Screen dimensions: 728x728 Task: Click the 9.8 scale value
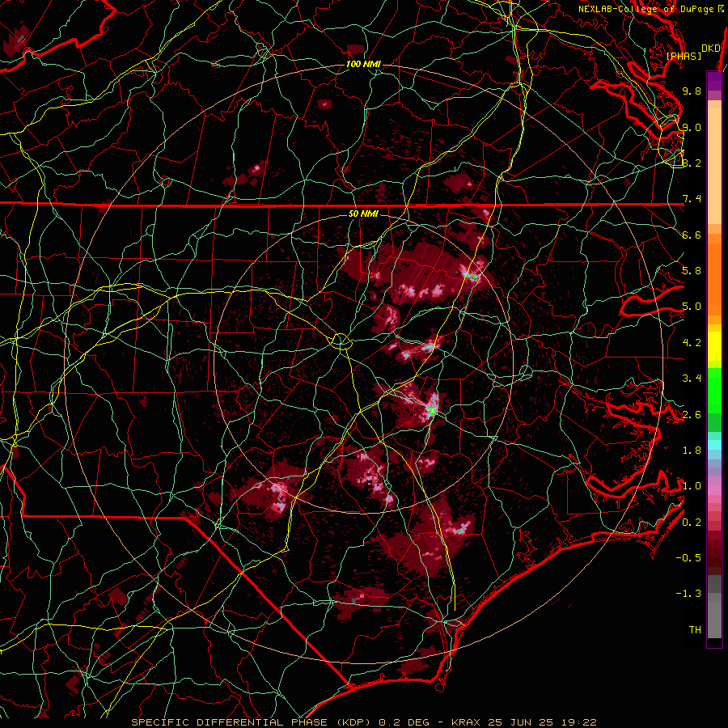coord(692,91)
